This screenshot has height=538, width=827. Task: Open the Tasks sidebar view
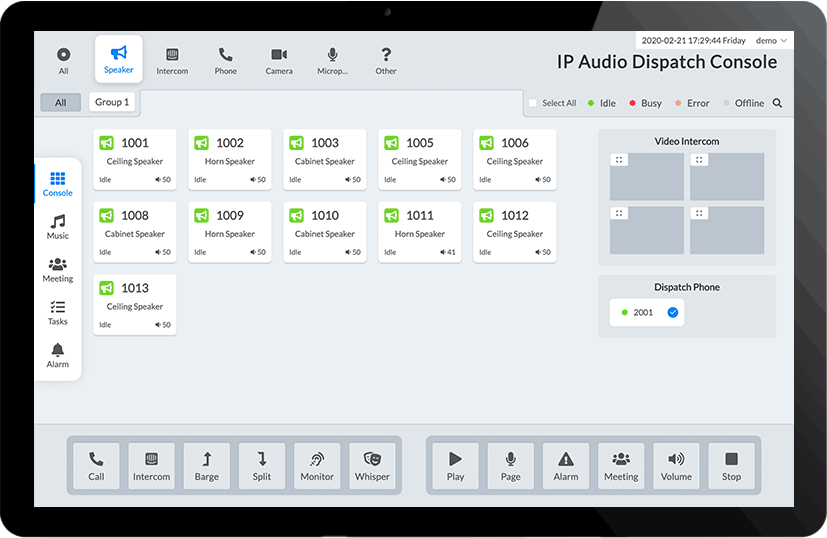[57, 313]
